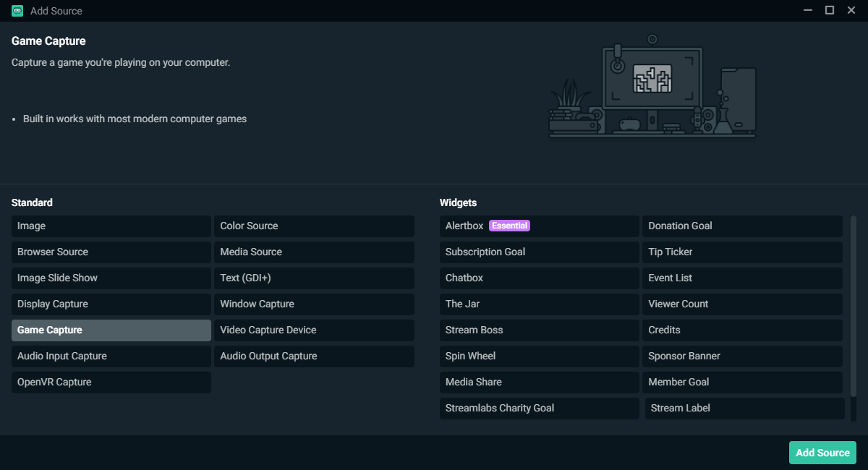
Task: Click the Widgets section heading
Action: pyautogui.click(x=458, y=202)
